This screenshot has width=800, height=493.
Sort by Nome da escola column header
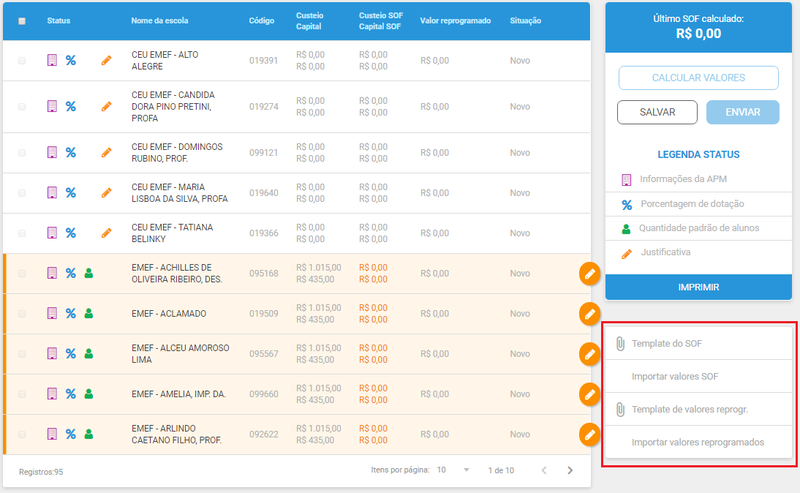160,20
